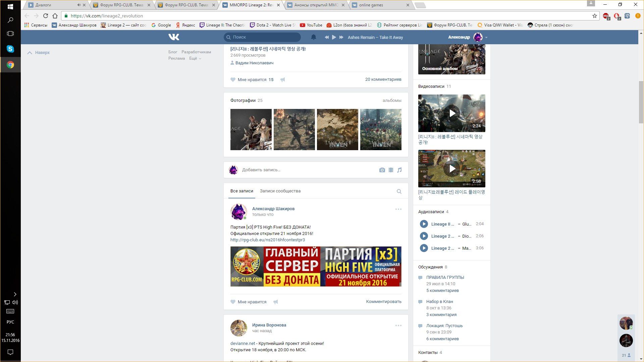Image resolution: width=644 pixels, height=362 pixels.
Task: Switch to Все записи tab
Action: [241, 191]
